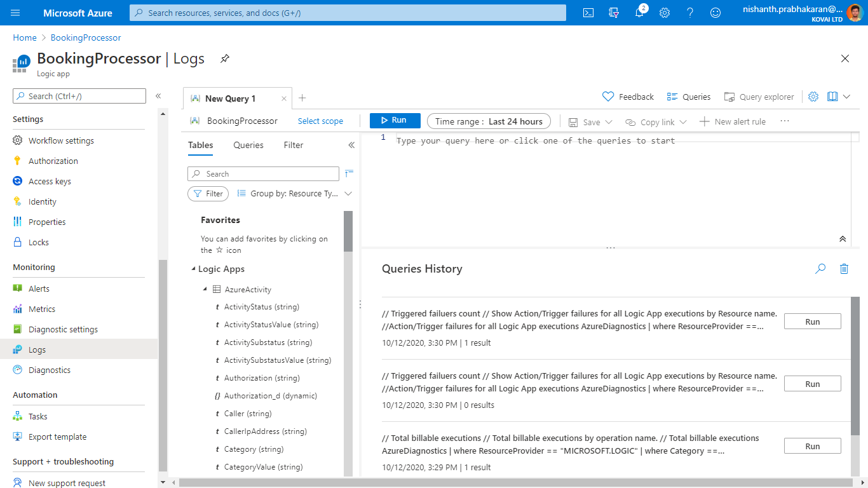Open New support request

point(67,483)
